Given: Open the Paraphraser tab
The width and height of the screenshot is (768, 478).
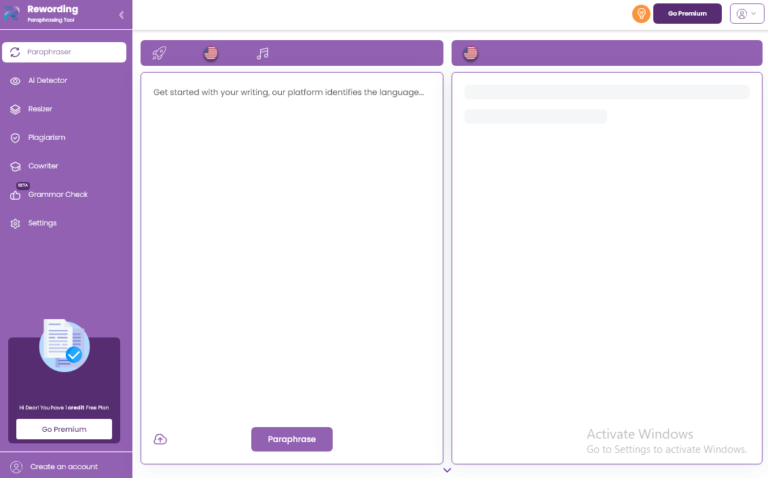Looking at the screenshot, I should [64, 52].
